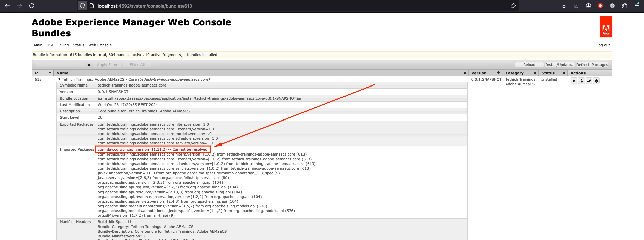The width and height of the screenshot is (644, 240).
Task: Click the javax.servlet import package line
Action: (x=163, y=178)
